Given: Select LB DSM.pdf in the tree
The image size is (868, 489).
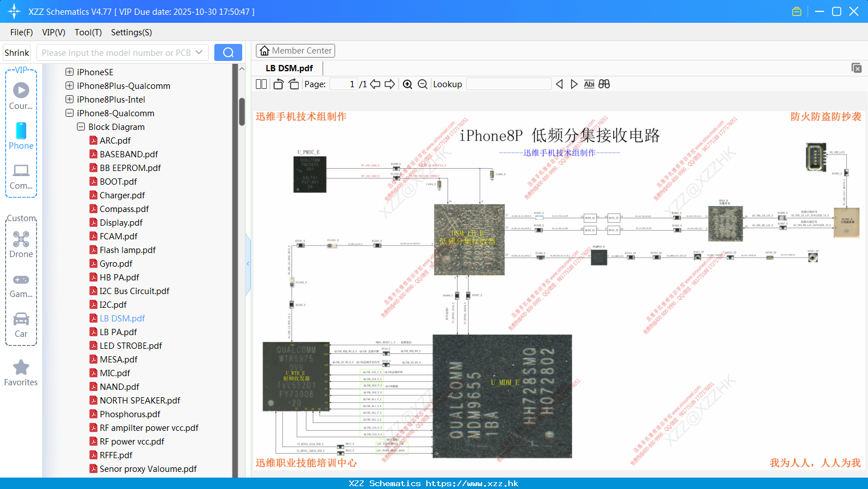Looking at the screenshot, I should pos(122,318).
